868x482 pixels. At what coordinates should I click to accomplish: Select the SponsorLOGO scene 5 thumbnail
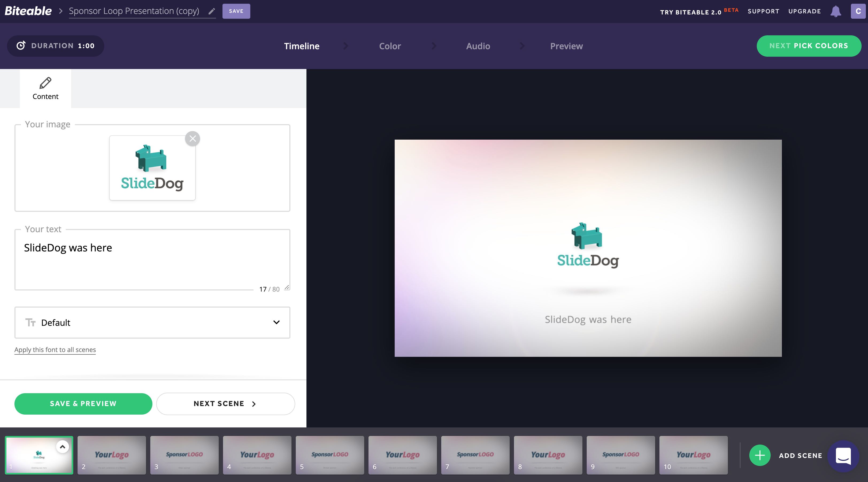click(330, 455)
